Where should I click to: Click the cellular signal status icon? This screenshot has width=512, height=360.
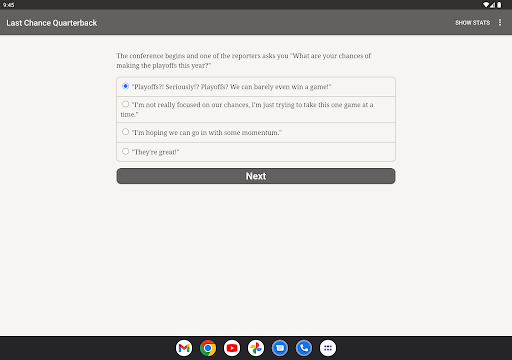(492, 5)
